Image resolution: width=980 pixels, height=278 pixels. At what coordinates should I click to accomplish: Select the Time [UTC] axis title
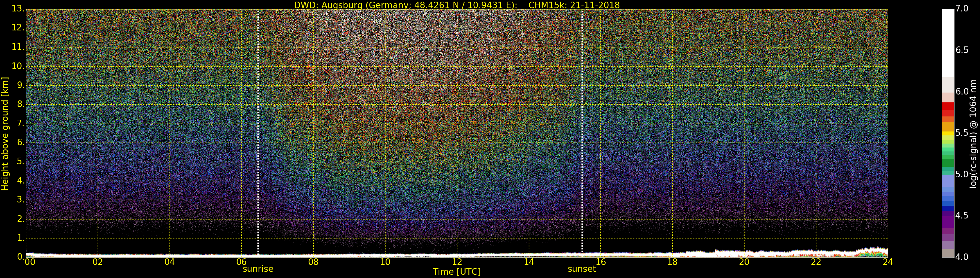click(457, 272)
